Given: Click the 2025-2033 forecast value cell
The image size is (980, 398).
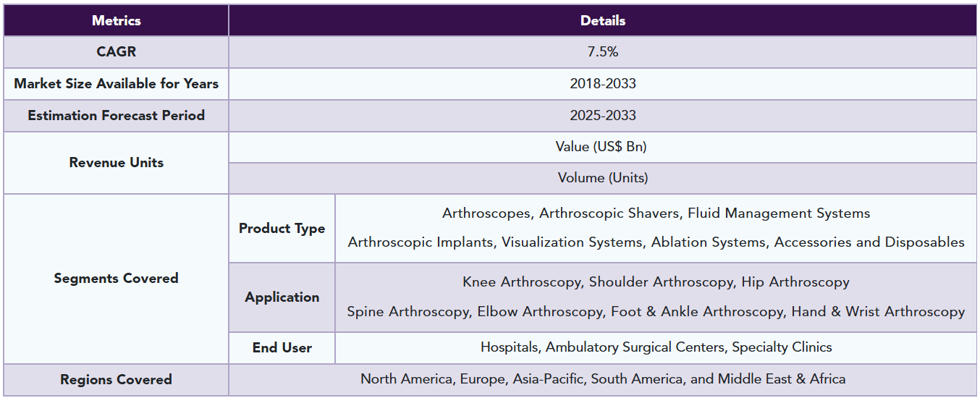Looking at the screenshot, I should pyautogui.click(x=603, y=116).
